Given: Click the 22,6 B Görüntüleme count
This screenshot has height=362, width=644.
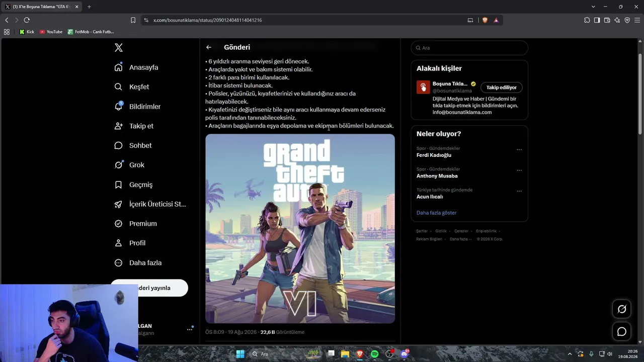Looking at the screenshot, I should 282,332.
